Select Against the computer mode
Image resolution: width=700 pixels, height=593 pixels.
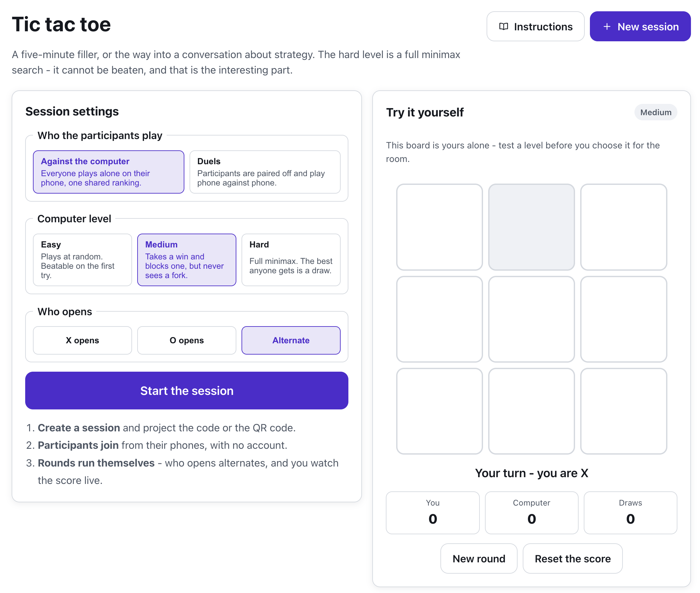pyautogui.click(x=109, y=172)
